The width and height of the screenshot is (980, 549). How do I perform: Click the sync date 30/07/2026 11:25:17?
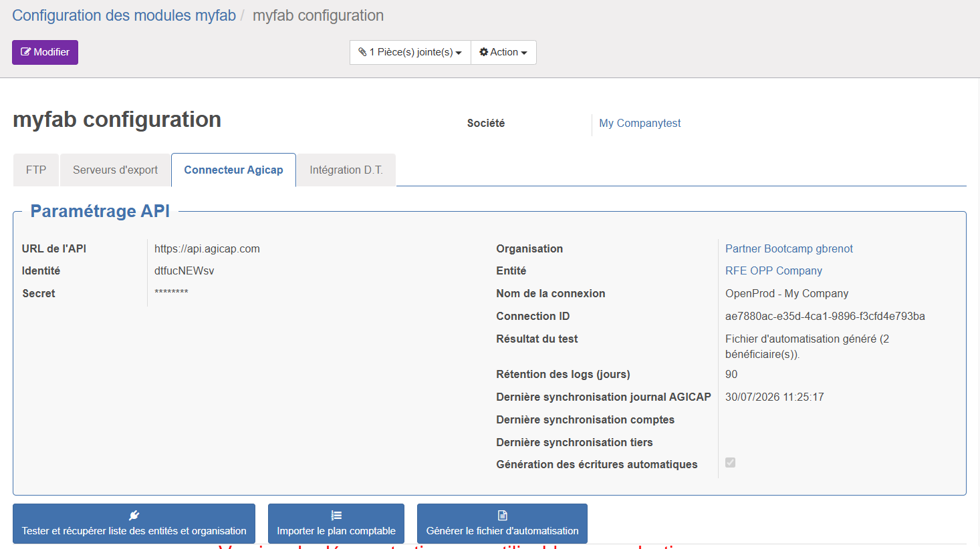(775, 397)
